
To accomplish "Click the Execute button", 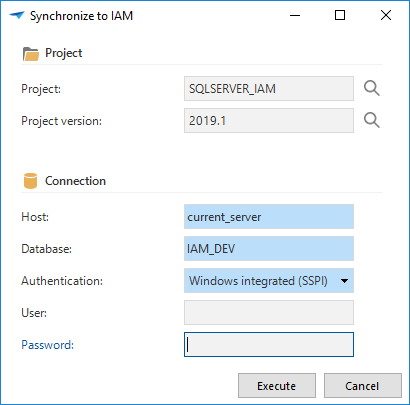I will pos(277,386).
